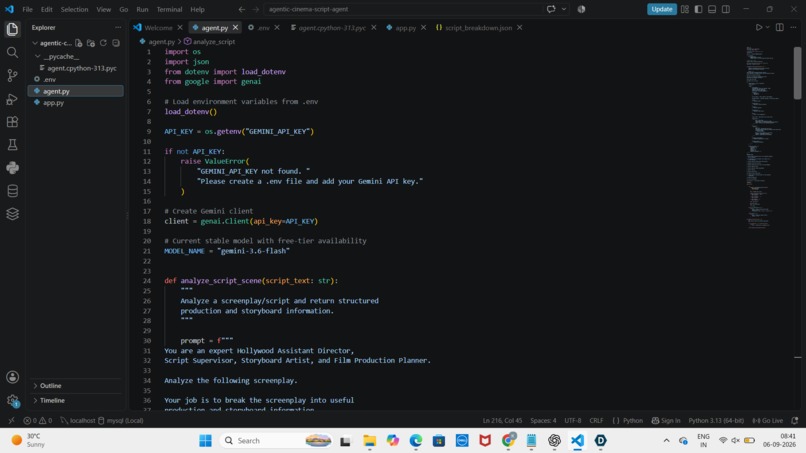
Task: Open the Terminal menu
Action: [x=169, y=9]
